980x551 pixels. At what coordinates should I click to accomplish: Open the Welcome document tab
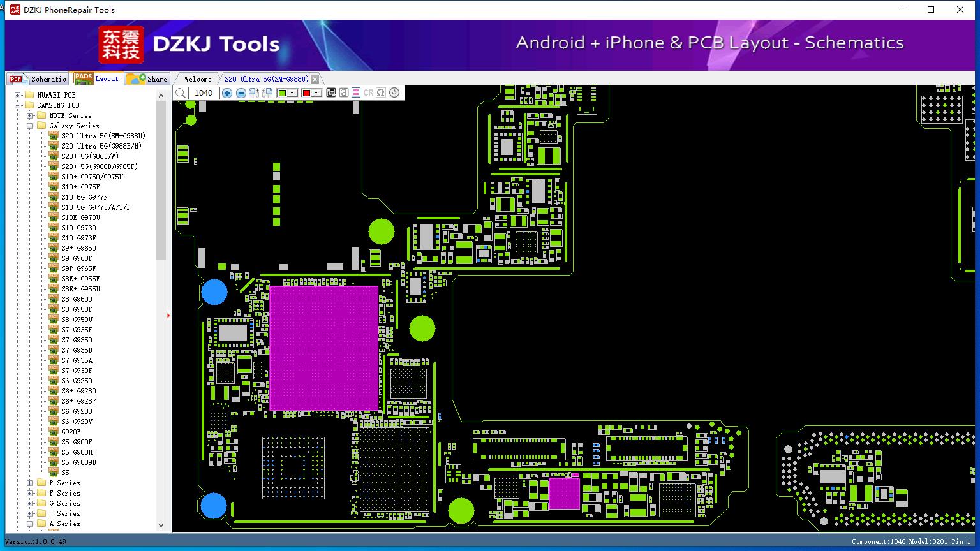click(198, 79)
